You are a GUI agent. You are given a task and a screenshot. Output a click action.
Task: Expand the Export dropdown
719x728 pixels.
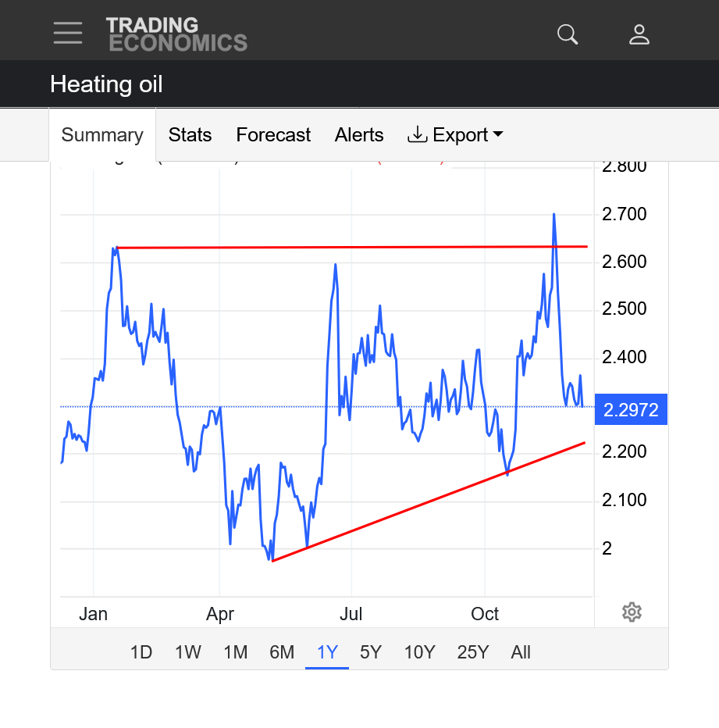[455, 135]
